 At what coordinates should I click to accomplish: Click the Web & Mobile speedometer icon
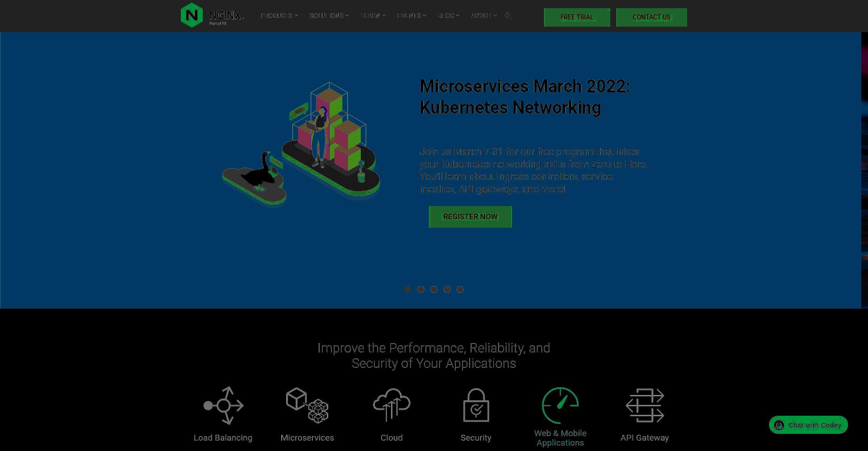click(x=561, y=405)
